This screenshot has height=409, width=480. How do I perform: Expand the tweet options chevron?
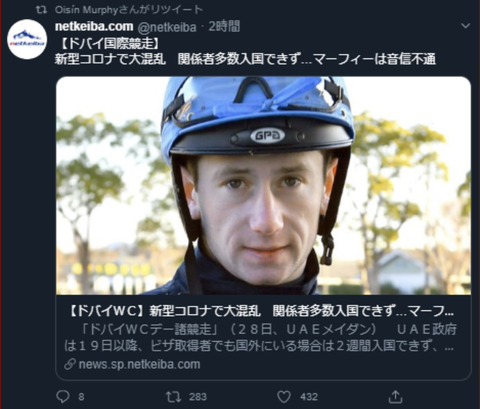point(465,26)
